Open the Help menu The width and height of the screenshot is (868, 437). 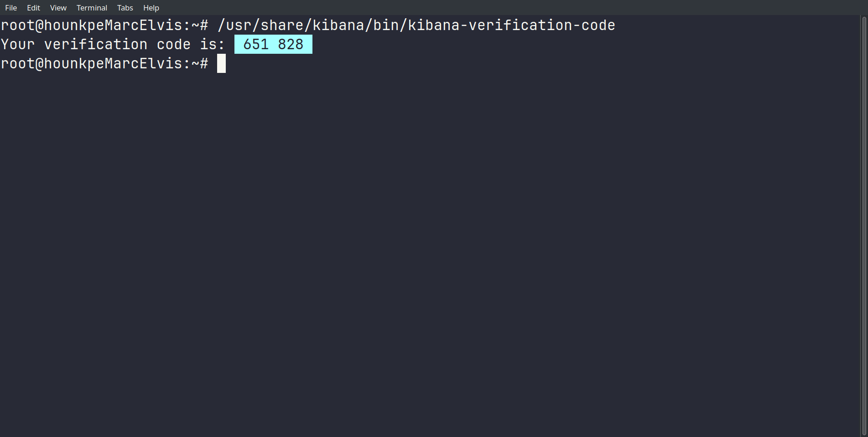(151, 8)
